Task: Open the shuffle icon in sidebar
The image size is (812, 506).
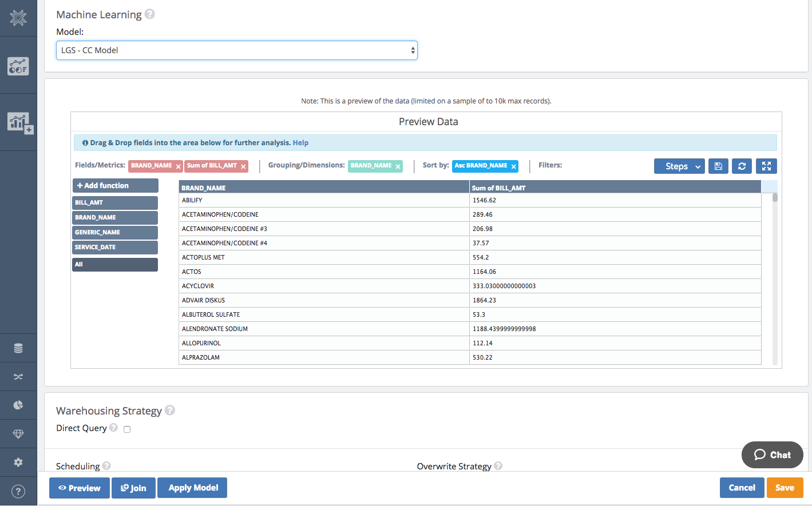Action: coord(18,377)
